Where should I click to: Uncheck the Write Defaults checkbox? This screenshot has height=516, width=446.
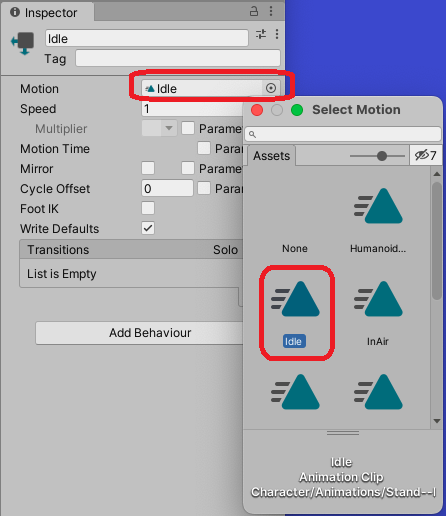click(148, 228)
